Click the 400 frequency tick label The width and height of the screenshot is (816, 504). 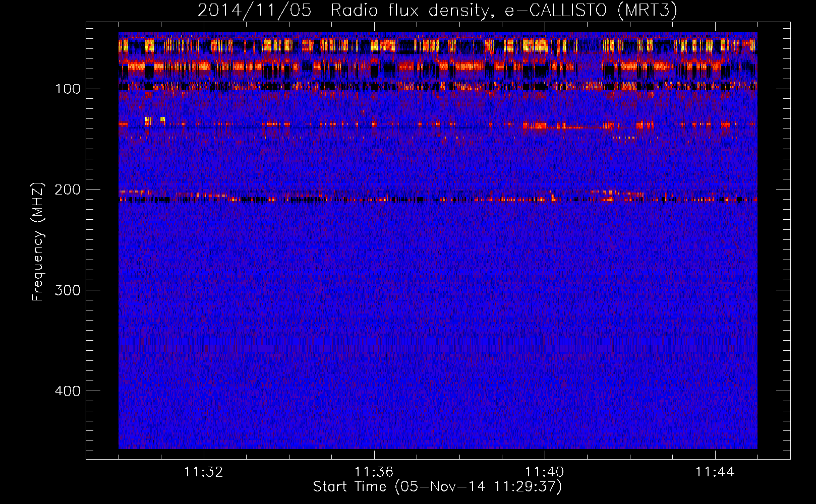pos(67,391)
